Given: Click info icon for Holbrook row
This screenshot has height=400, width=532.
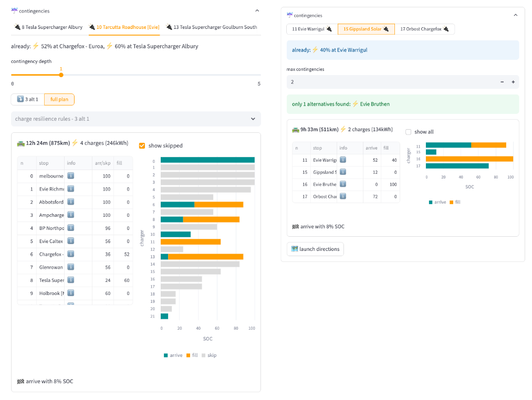Looking at the screenshot, I should click(x=70, y=293).
